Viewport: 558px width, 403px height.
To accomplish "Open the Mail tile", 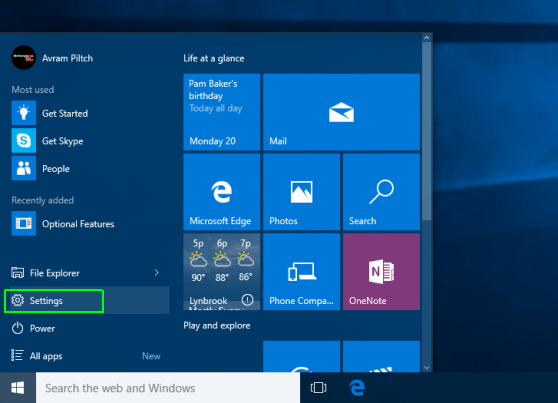I will (x=341, y=112).
